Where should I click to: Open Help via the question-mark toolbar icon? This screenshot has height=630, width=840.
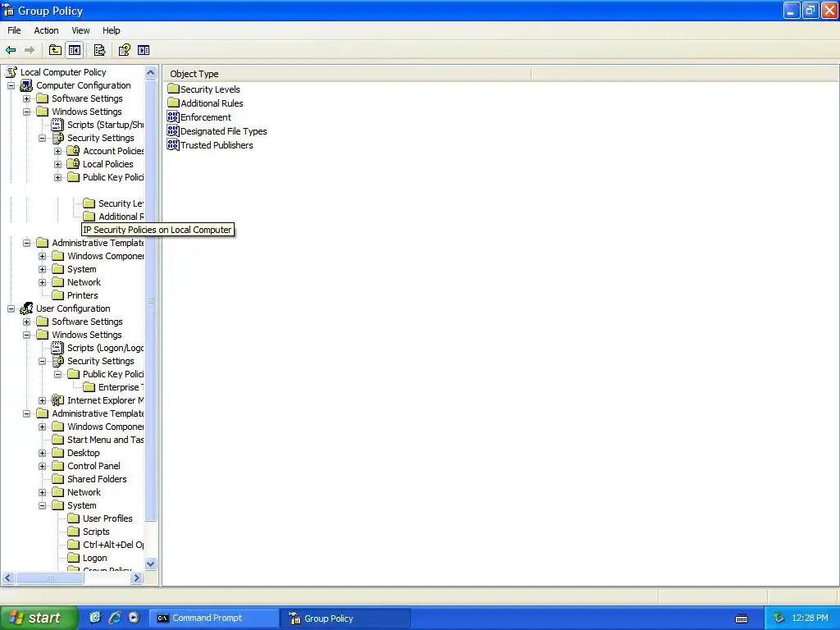click(x=125, y=50)
